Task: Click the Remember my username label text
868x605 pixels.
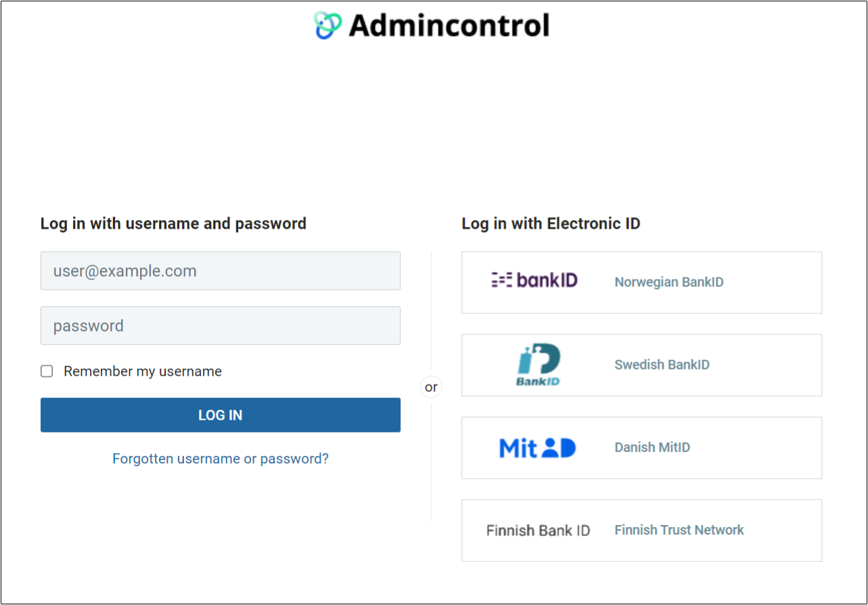Action: [142, 371]
